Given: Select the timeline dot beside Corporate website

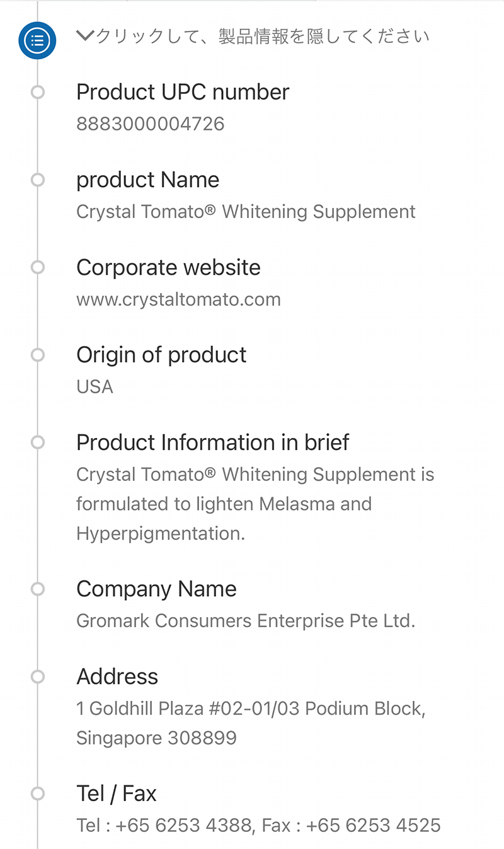Looking at the screenshot, I should 38,268.
